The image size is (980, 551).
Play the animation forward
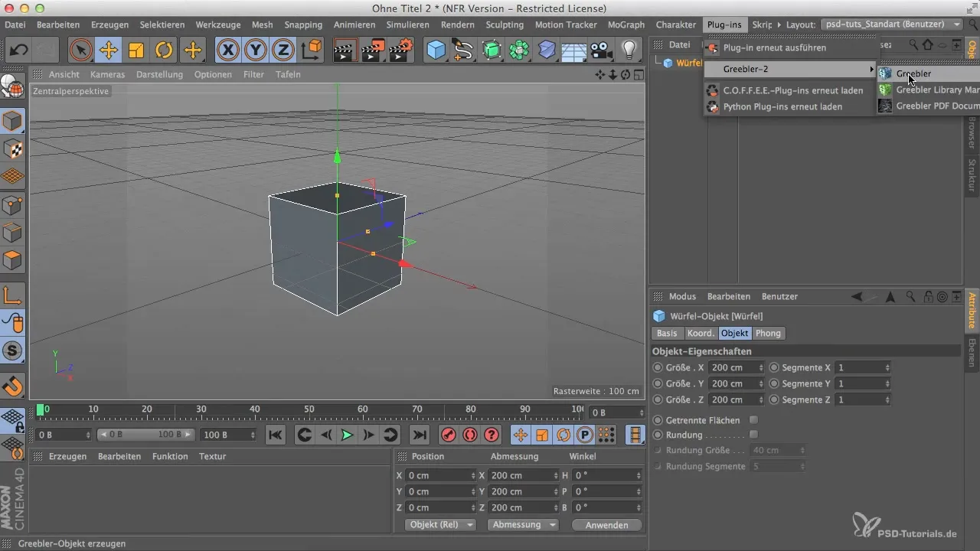click(x=347, y=435)
